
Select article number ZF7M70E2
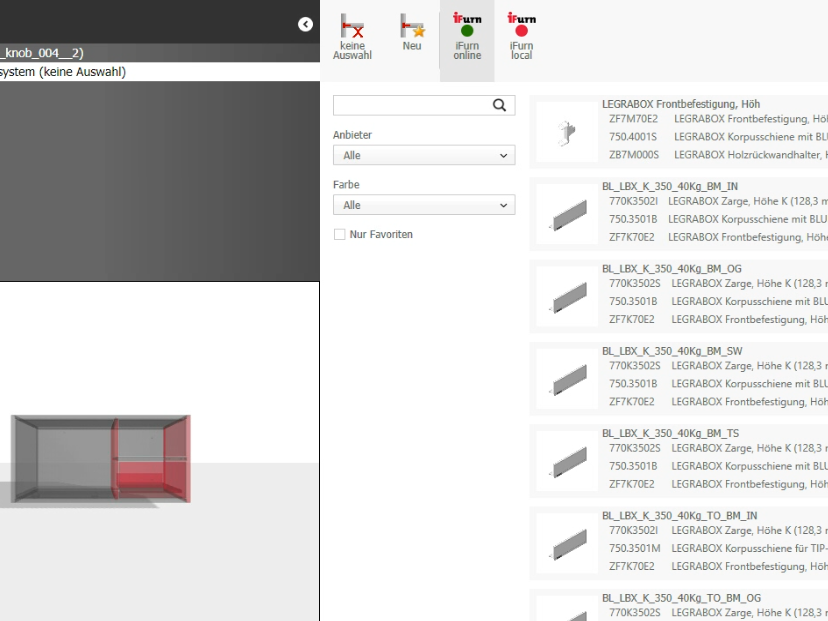point(633,119)
